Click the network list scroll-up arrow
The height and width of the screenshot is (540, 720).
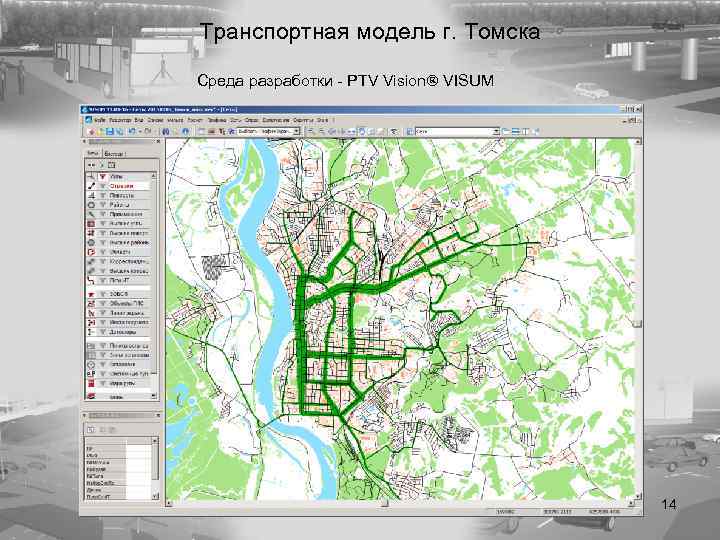coord(154,176)
